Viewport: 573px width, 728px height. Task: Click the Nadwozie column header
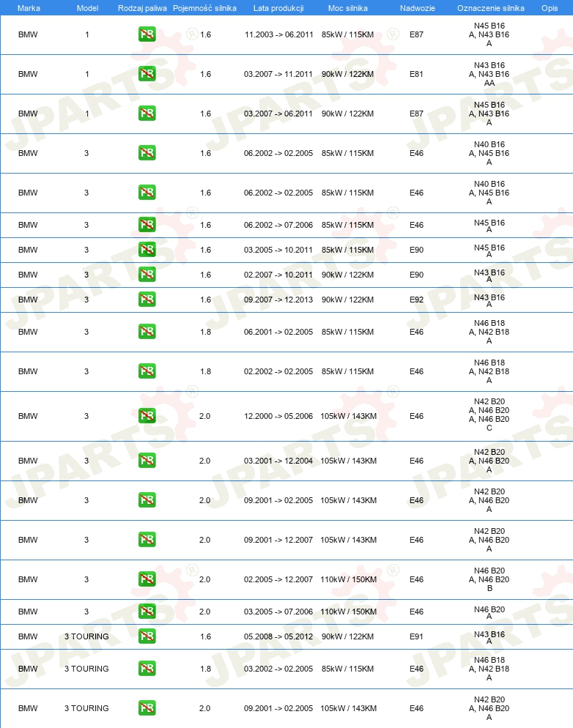pos(418,8)
